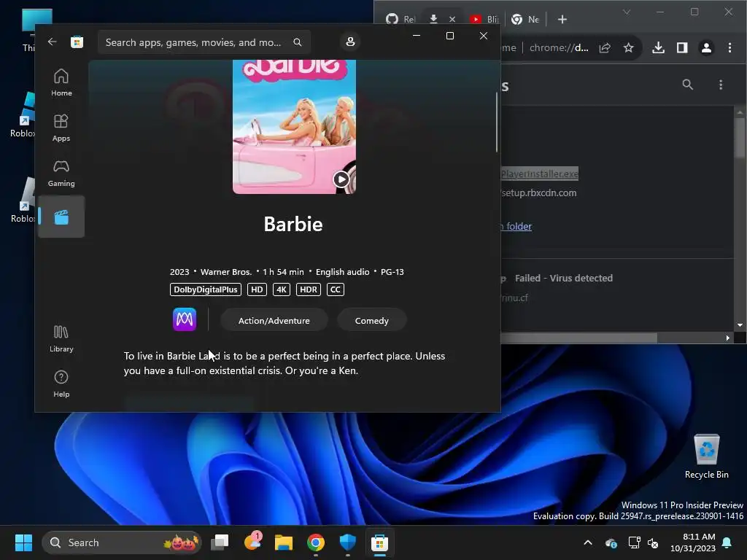The height and width of the screenshot is (560, 747).
Task: Open Apps in the Store sidebar
Action: (61, 128)
